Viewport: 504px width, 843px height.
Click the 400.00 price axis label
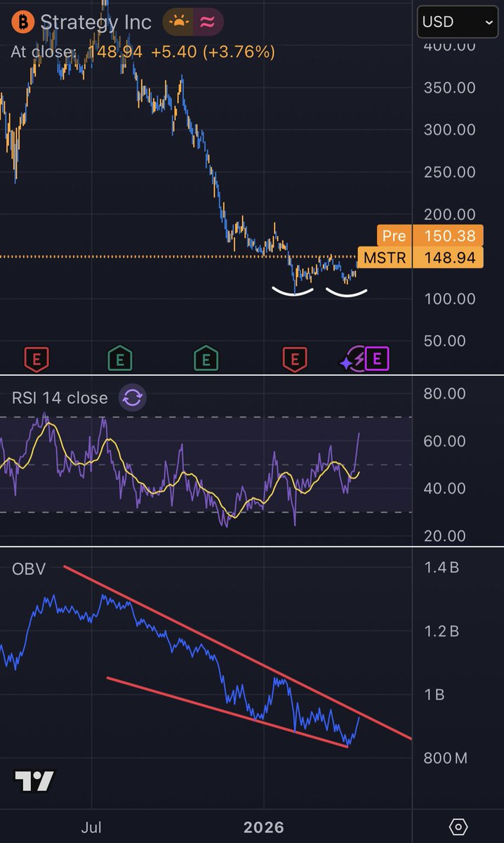(x=450, y=46)
